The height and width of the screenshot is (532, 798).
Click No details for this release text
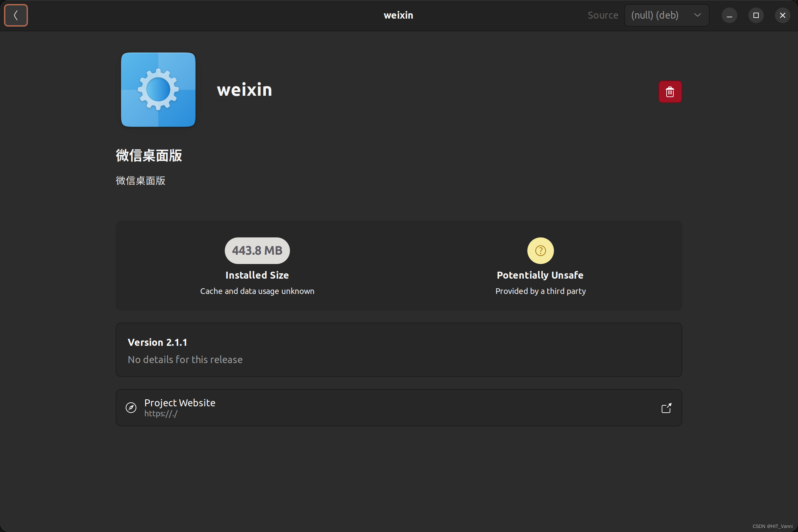coord(185,360)
